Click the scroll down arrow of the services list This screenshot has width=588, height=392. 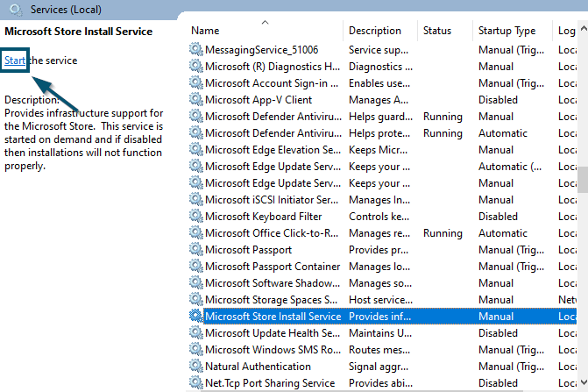tap(583, 382)
